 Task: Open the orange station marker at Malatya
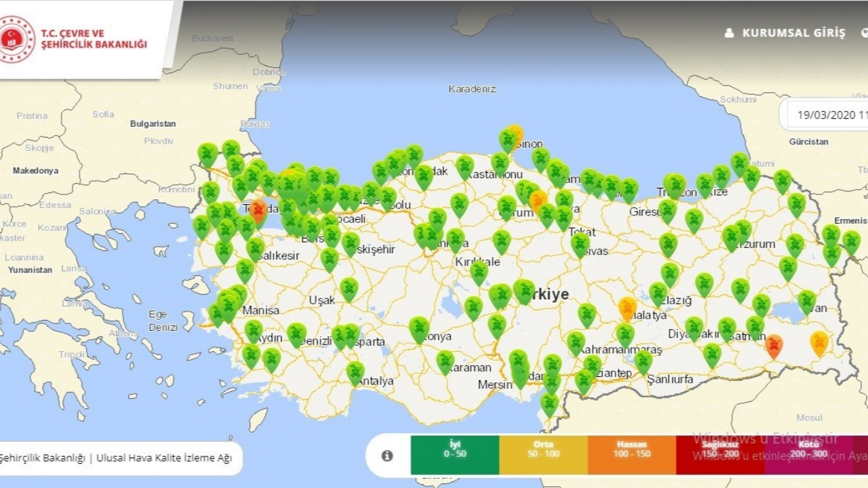click(628, 308)
